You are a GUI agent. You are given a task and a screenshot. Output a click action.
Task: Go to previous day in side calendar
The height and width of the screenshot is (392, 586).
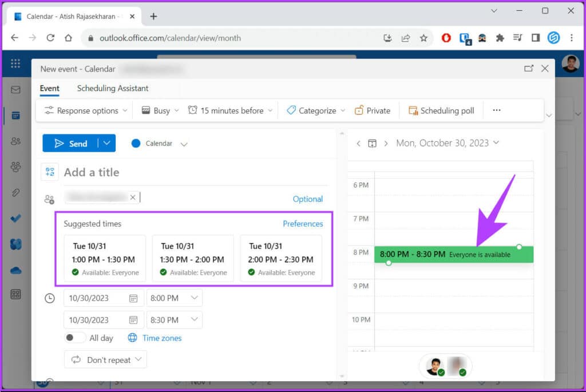pyautogui.click(x=358, y=144)
